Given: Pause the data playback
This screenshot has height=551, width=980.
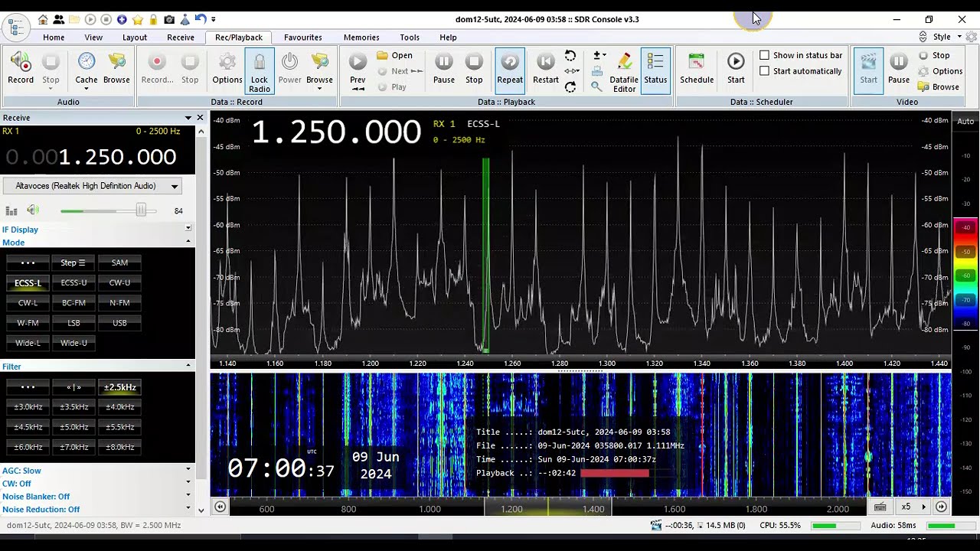Looking at the screenshot, I should 444,70.
